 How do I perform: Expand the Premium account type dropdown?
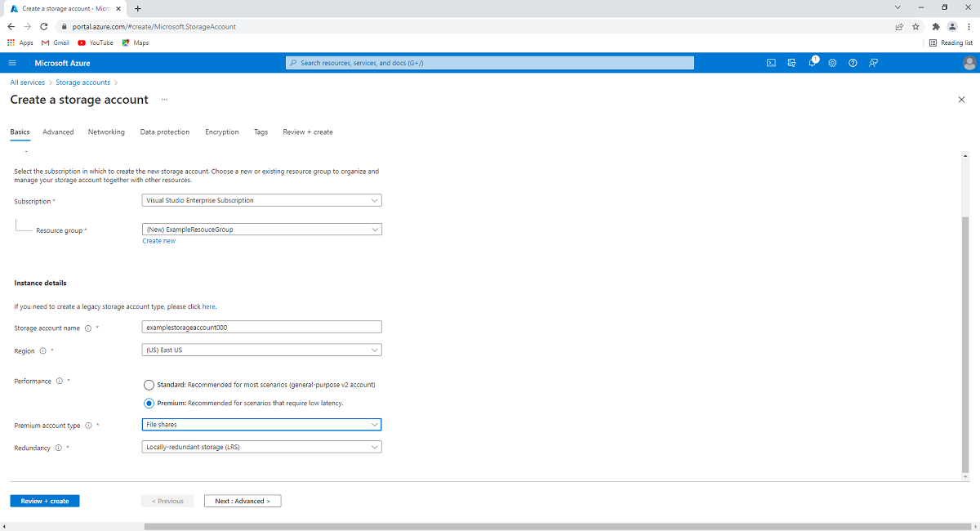pyautogui.click(x=262, y=425)
